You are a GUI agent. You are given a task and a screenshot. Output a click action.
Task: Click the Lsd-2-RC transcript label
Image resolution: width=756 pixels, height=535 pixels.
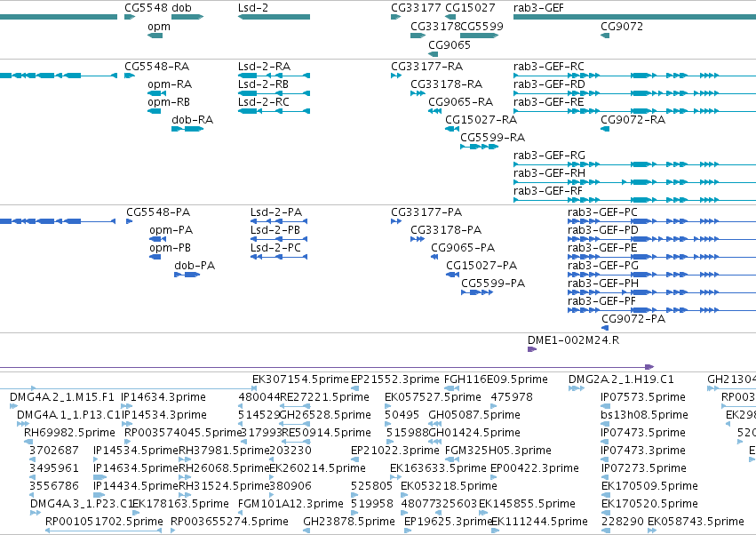coord(264,102)
